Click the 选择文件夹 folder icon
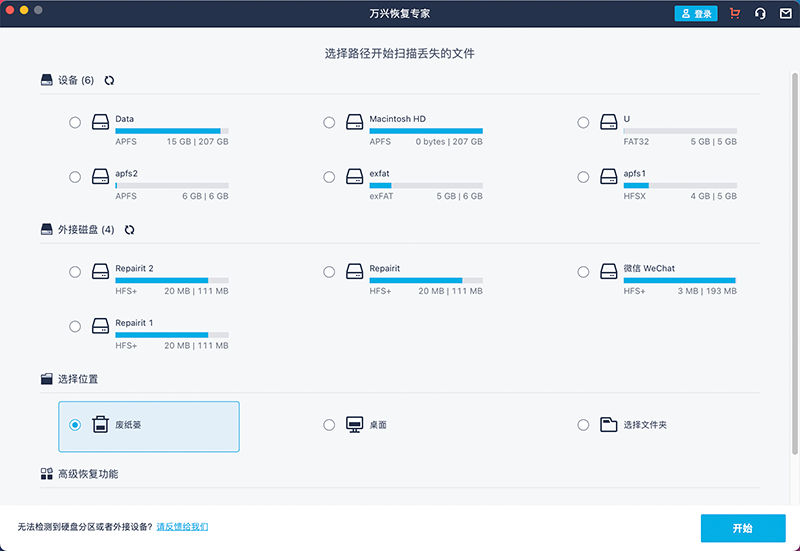Viewport: 800px width, 551px height. pos(609,424)
